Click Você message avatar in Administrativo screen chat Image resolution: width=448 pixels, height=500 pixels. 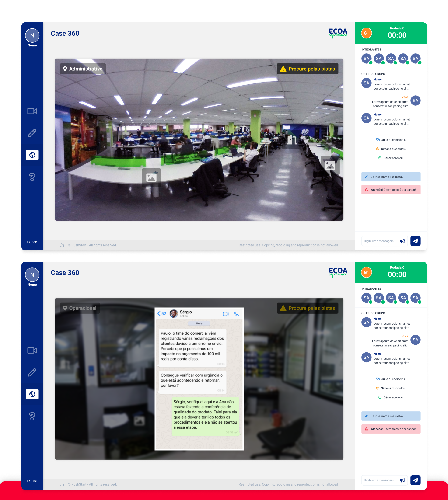pos(416,101)
